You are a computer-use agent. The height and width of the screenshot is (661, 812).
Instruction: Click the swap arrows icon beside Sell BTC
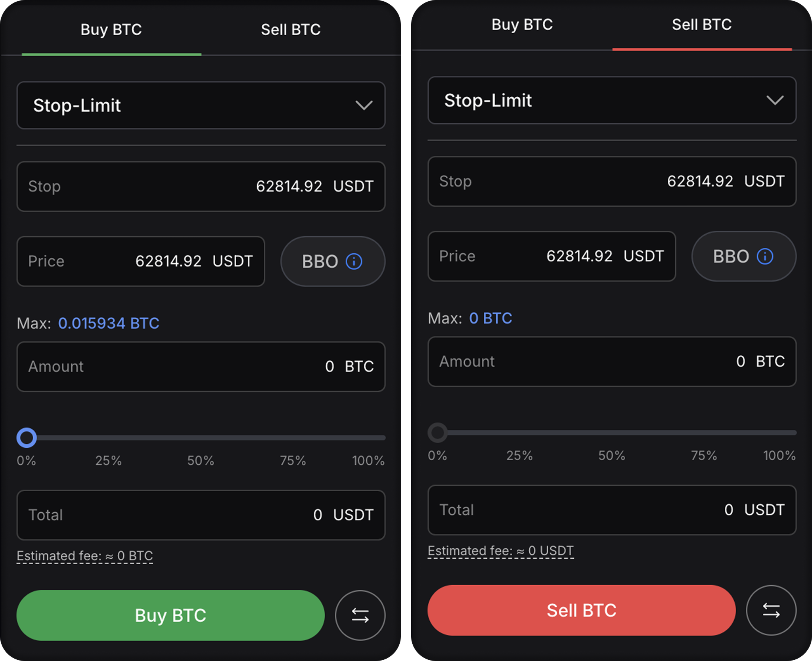[x=771, y=610]
